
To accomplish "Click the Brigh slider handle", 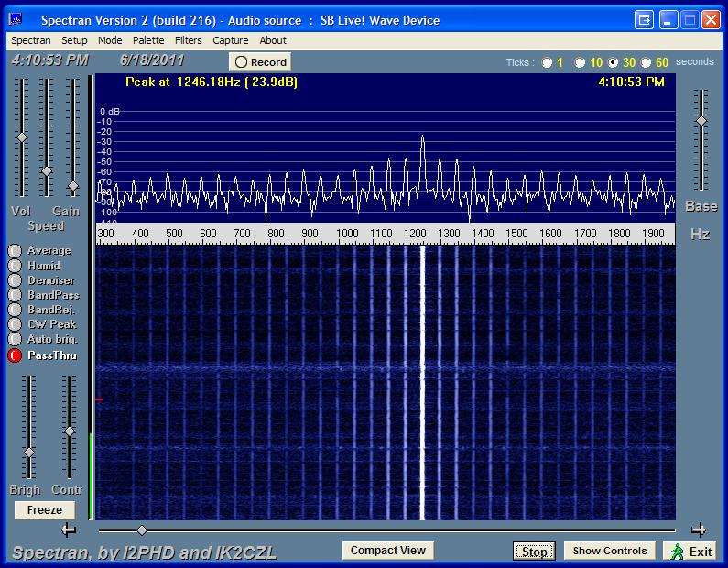I will (x=29, y=453).
